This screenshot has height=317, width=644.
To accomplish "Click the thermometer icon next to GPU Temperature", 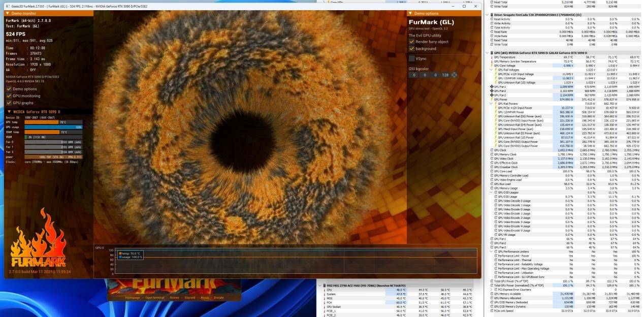I will pos(492,57).
